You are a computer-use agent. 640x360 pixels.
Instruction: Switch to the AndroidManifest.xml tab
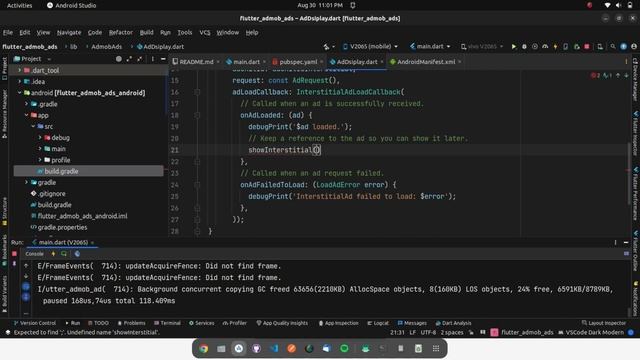[x=426, y=62]
